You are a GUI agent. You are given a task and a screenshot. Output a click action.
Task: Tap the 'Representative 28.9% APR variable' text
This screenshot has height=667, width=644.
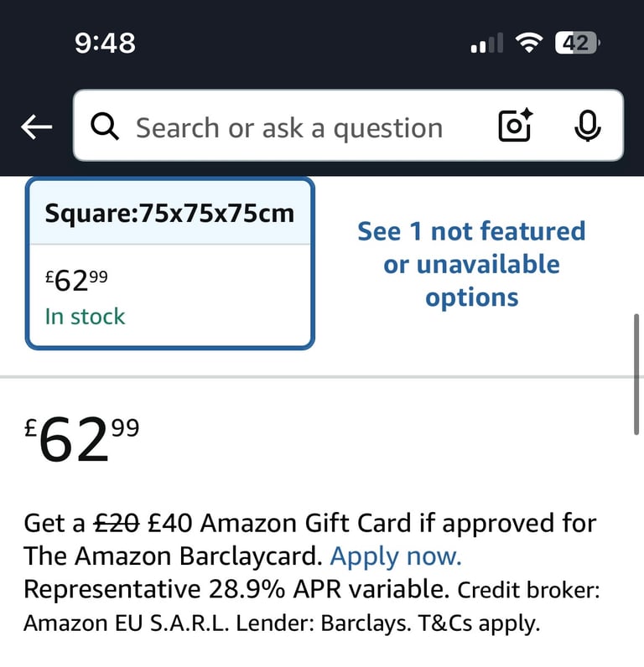point(236,589)
